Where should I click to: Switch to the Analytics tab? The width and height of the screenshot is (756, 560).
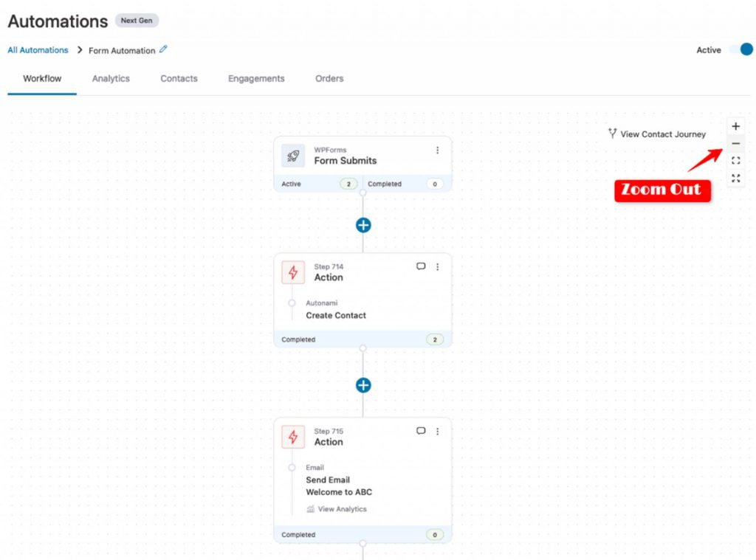tap(111, 78)
